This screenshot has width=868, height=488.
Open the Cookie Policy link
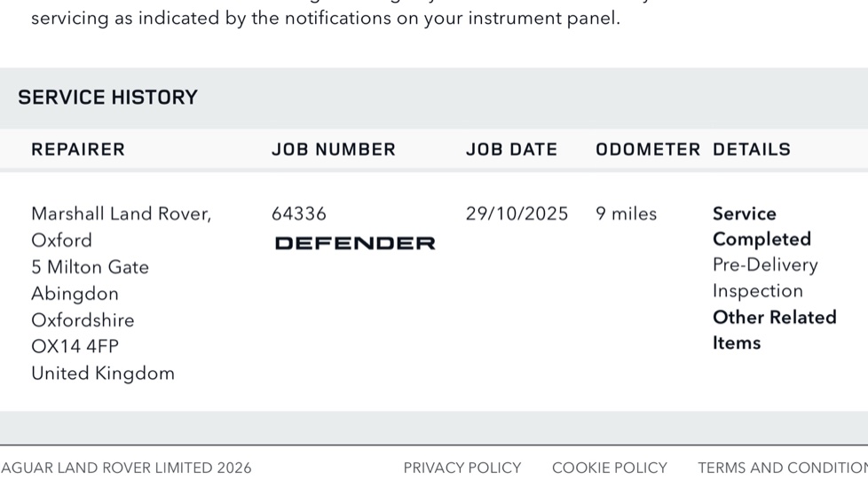(x=609, y=468)
